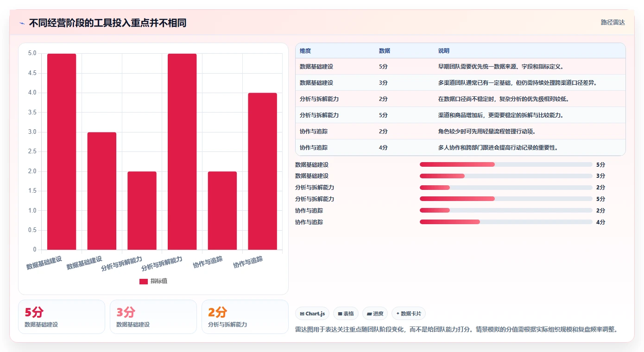Open the summary card showing 3分 数据基础建设
This screenshot has width=644, height=352.
[x=153, y=317]
